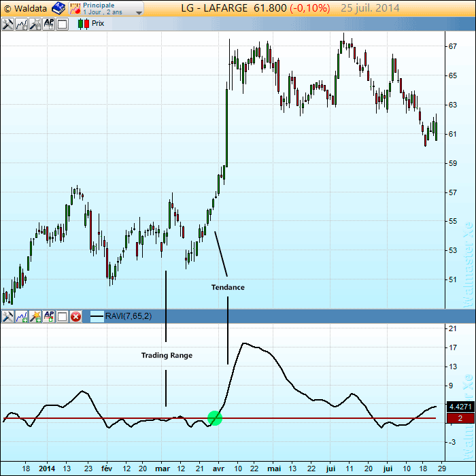Click the fév month label on time axis
This screenshot has height=476, width=476.
[107, 469]
